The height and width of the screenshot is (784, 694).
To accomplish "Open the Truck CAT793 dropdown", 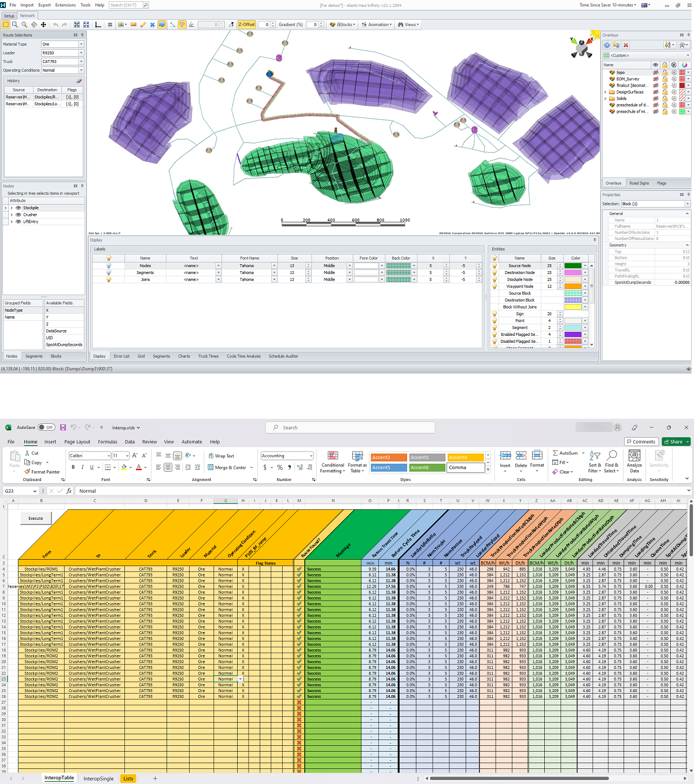I will pyautogui.click(x=81, y=62).
